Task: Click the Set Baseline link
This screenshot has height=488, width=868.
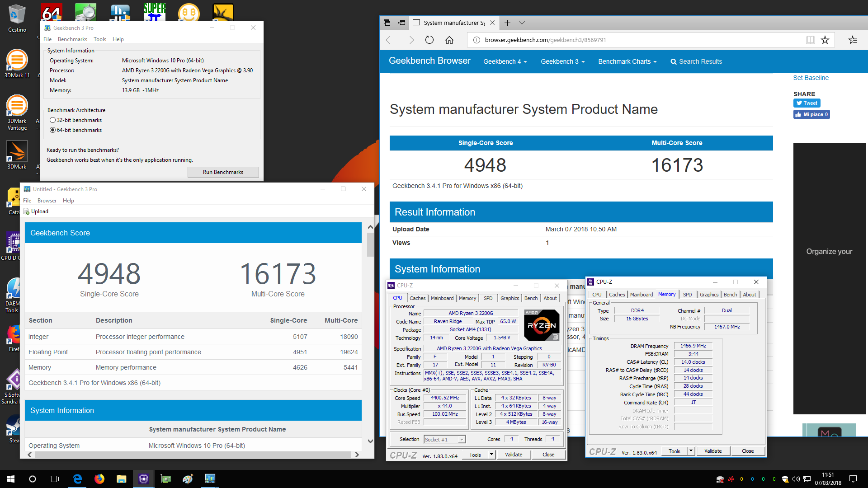Action: tap(811, 78)
